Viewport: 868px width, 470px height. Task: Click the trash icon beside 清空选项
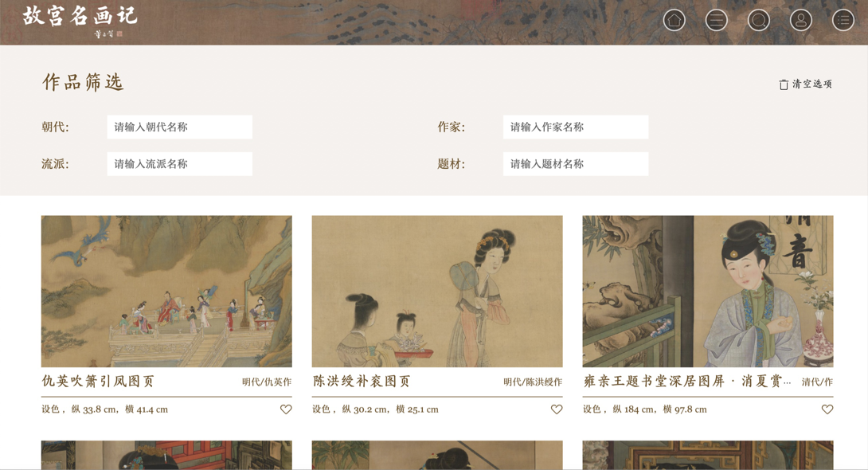point(784,84)
